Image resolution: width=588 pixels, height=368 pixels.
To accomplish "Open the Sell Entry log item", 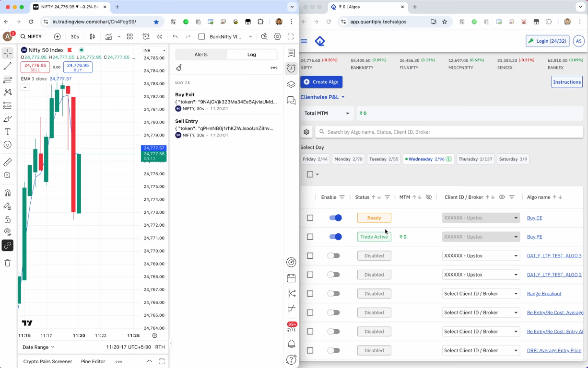I will click(226, 128).
